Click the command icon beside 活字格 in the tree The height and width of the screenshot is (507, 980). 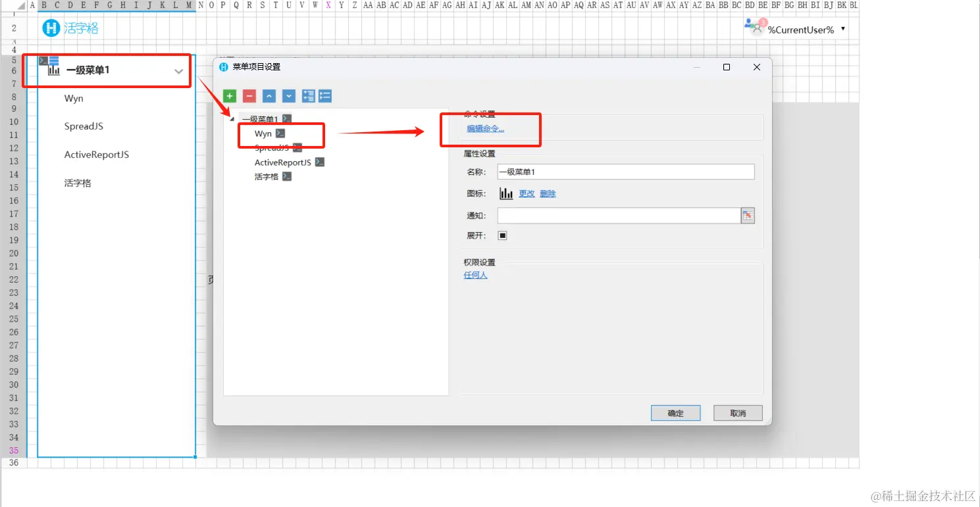click(287, 177)
